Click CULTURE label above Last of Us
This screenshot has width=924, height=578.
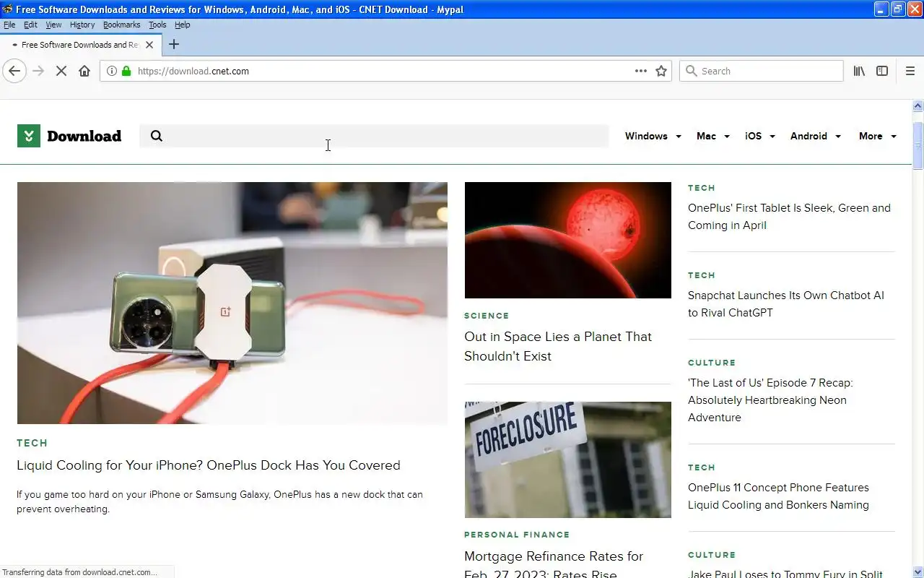(712, 363)
